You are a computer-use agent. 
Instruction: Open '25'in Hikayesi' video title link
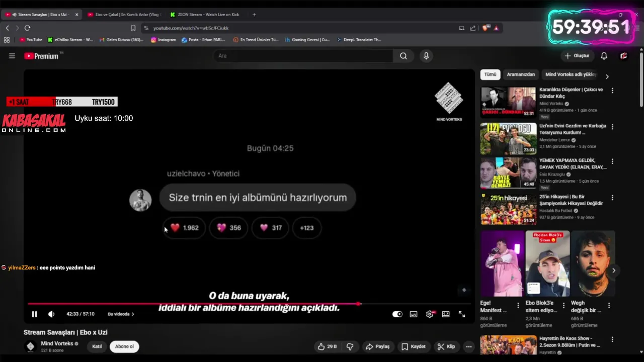[571, 200]
